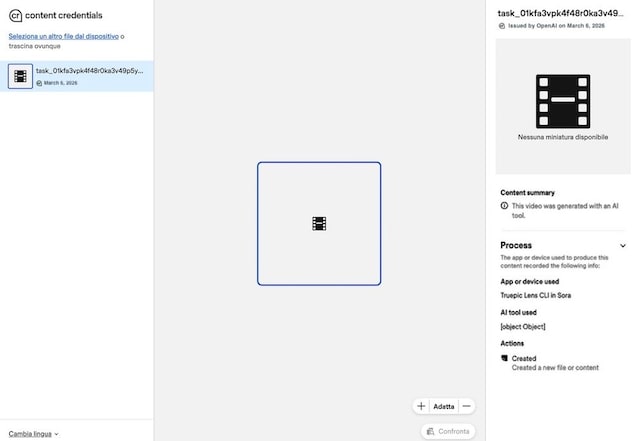The width and height of the screenshot is (638, 441).
Task: Click the Adatta fit button
Action: coord(444,406)
